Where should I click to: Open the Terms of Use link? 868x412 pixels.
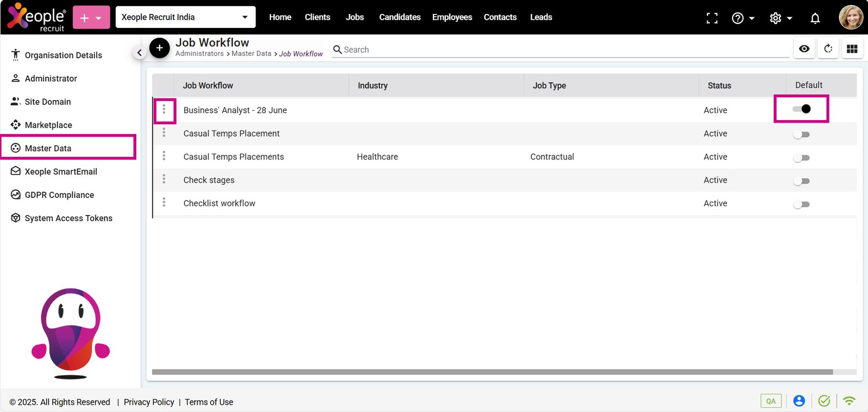209,402
